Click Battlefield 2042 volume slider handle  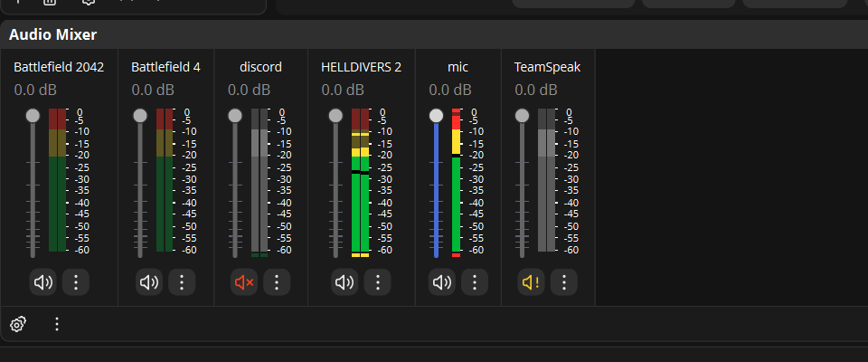33,115
